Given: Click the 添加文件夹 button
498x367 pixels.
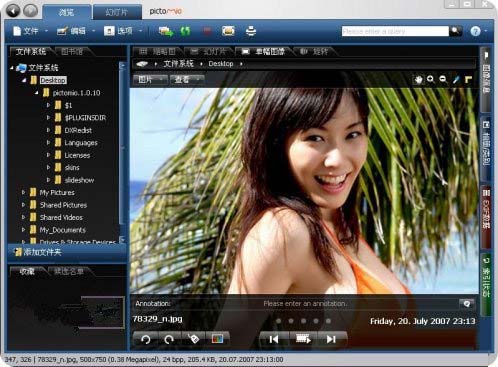Looking at the screenshot, I should click(x=38, y=252).
